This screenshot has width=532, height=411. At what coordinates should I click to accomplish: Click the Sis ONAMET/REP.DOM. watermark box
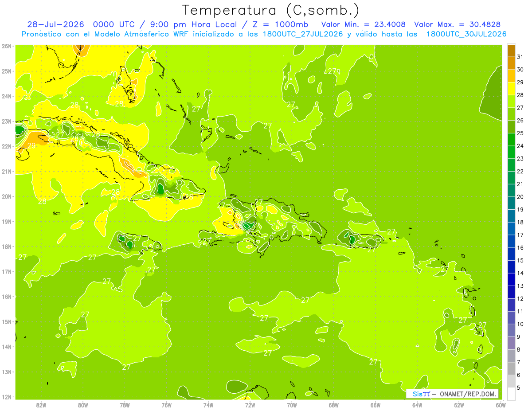tap(452, 394)
